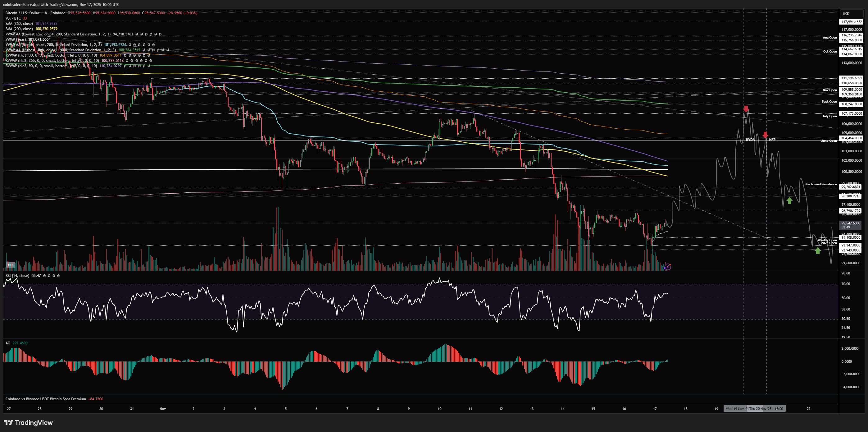Click the red down arrow above NVDA label
This screenshot has height=432, width=868.
tap(746, 109)
